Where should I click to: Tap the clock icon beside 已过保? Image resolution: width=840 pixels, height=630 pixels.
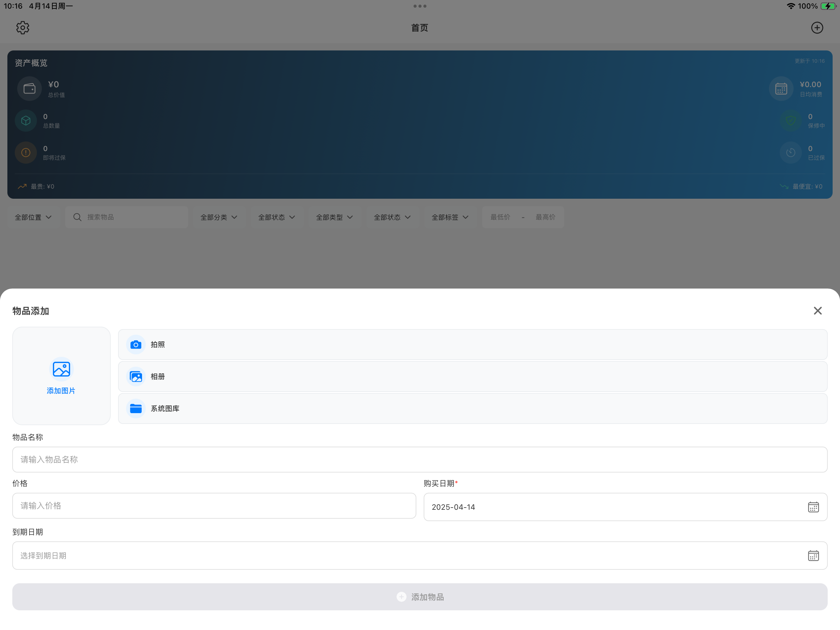point(790,153)
